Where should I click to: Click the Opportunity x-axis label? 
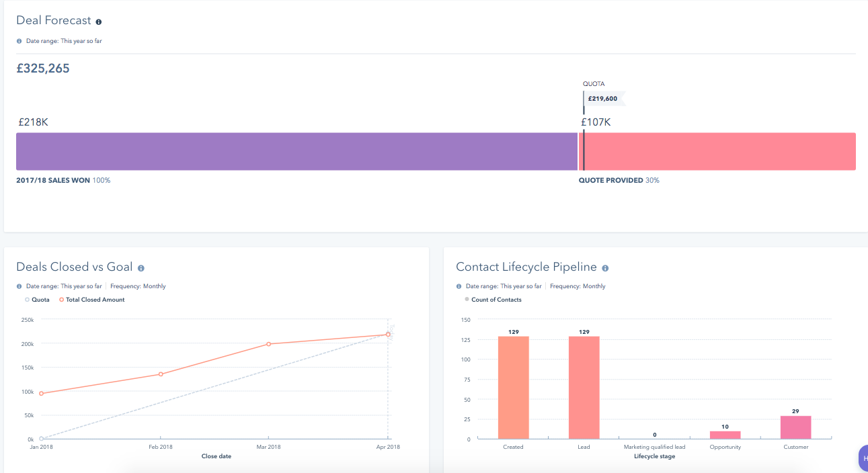coord(725,447)
